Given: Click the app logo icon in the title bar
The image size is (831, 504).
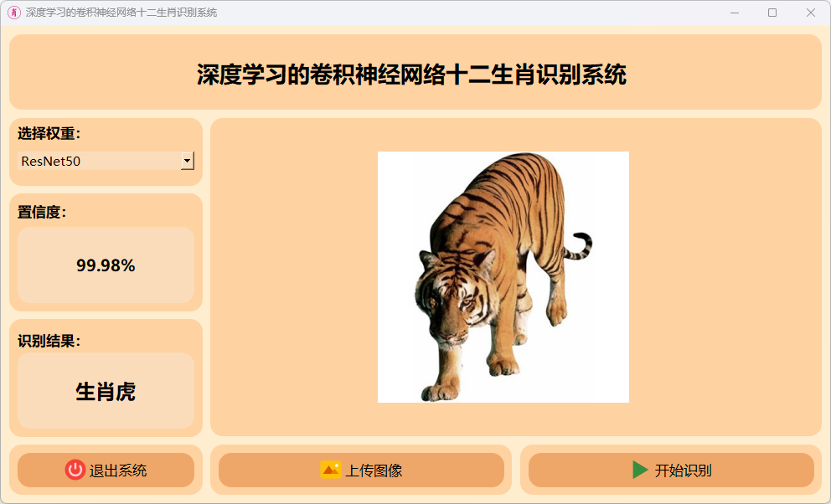Looking at the screenshot, I should (14, 13).
